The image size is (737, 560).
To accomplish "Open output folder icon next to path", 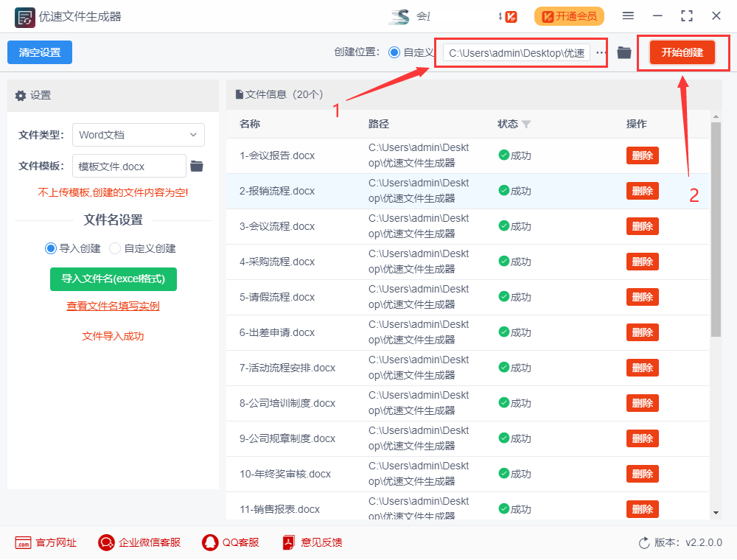I will click(x=624, y=52).
